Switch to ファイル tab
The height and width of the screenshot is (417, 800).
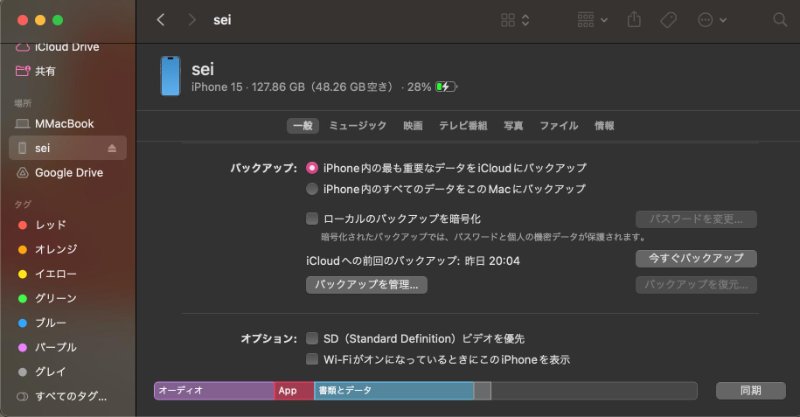pyautogui.click(x=559, y=126)
